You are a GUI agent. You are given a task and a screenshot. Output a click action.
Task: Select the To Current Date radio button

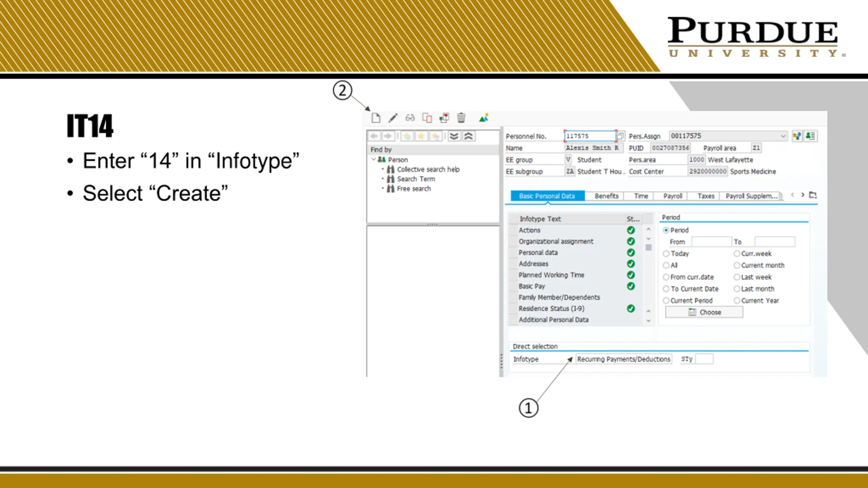coord(666,289)
